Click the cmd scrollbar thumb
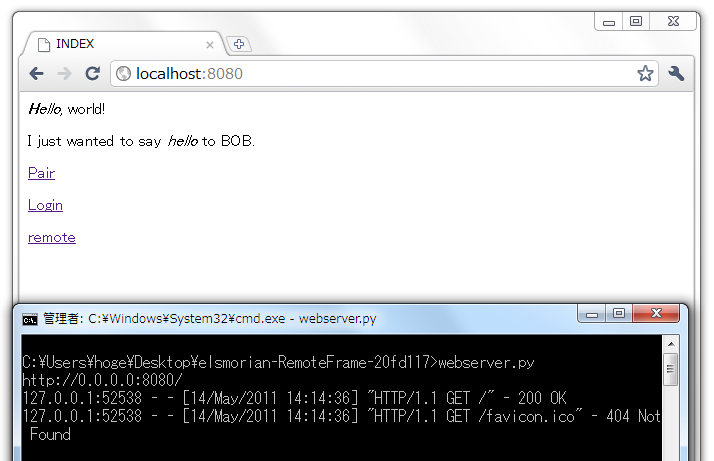 coord(670,369)
